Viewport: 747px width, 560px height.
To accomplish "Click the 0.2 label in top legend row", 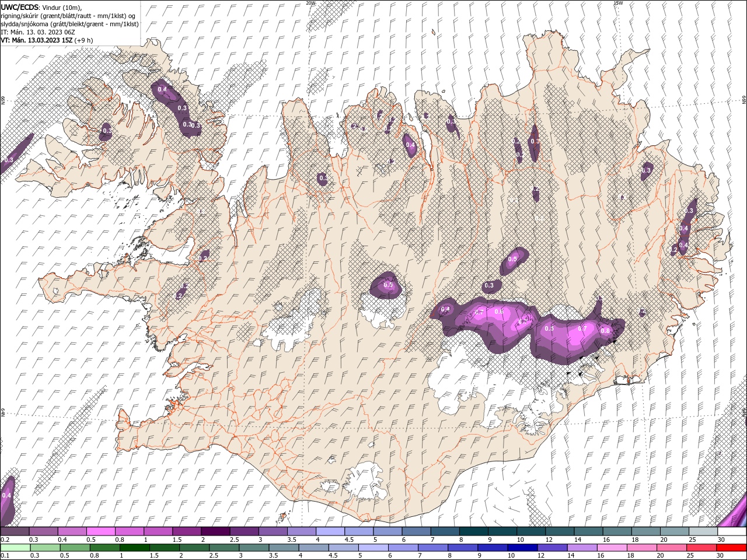I will coord(4,540).
